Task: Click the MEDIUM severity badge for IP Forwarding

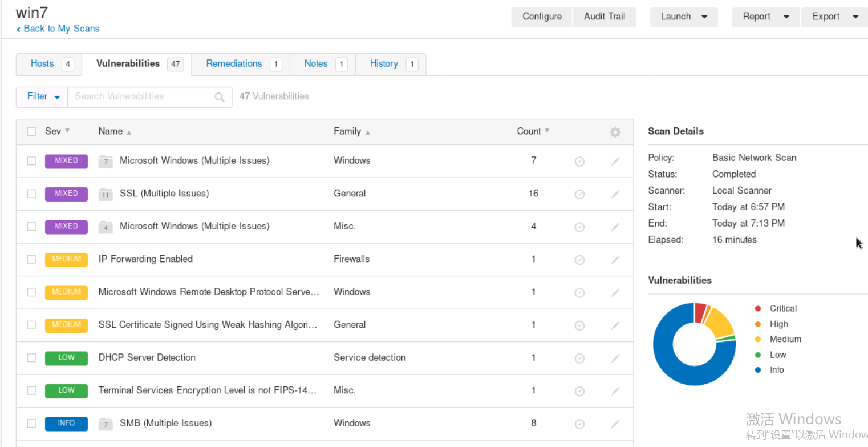Action: pos(66,259)
